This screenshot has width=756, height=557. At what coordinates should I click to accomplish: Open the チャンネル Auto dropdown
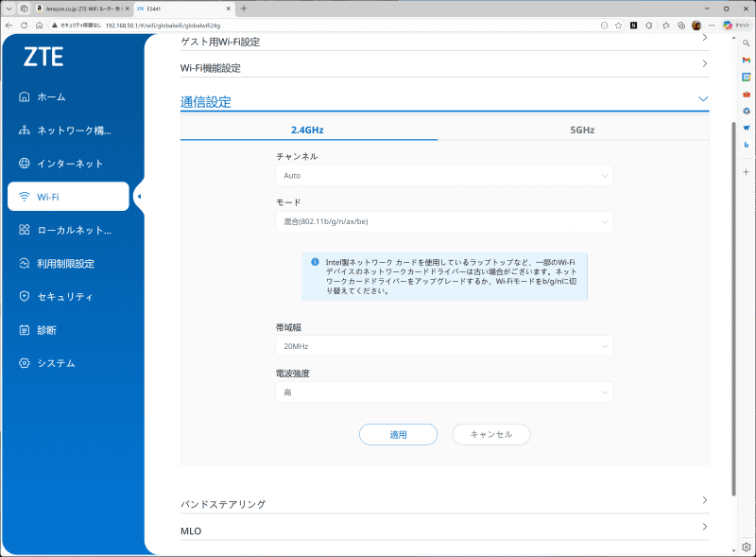coord(444,175)
